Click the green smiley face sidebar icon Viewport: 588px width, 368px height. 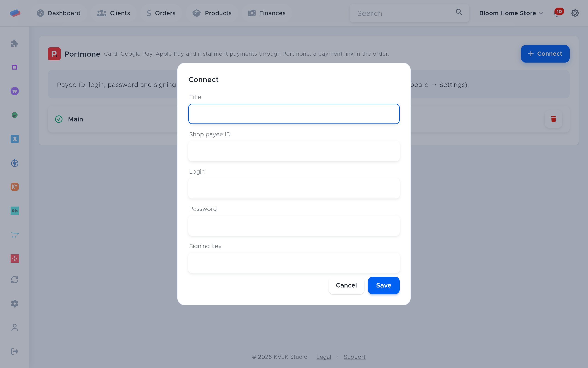14,115
